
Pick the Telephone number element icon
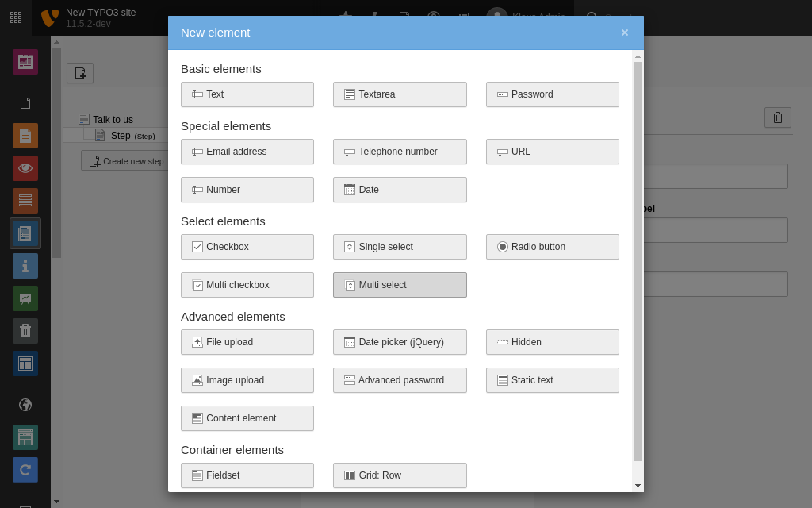coord(350,152)
